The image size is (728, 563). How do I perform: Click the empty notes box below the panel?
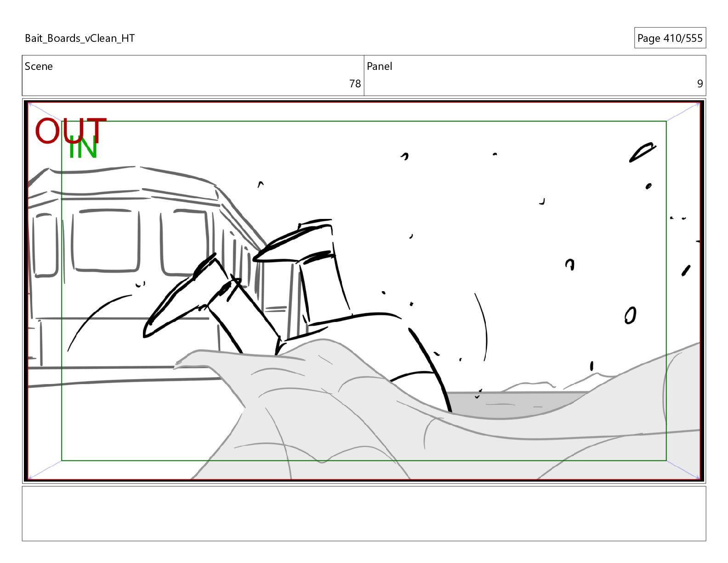(364, 513)
